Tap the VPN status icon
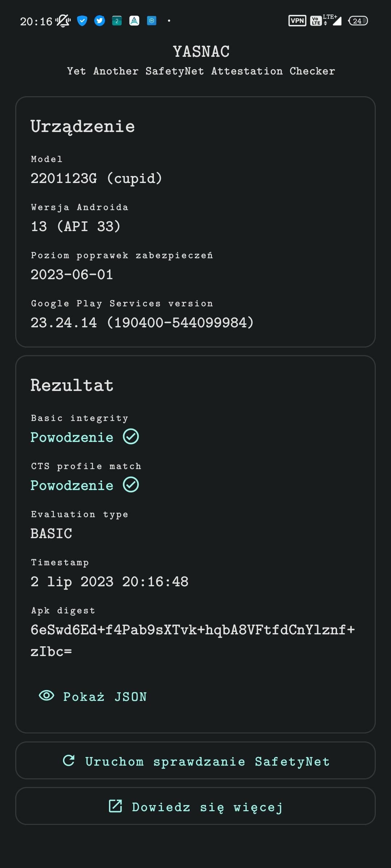 [x=297, y=21]
